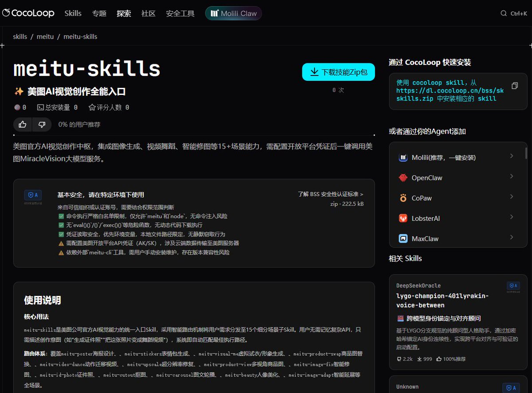532x393 pixels.
Task: Click the sparkle icon beside 美图AI视觉创作全能入口
Action: click(x=19, y=92)
